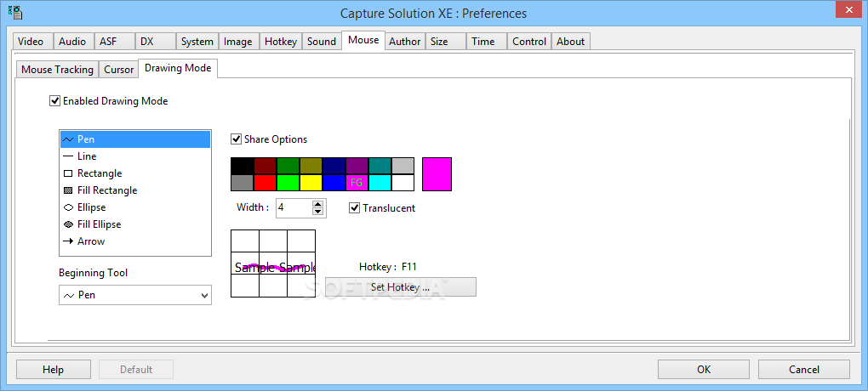The image size is (868, 391).
Task: Switch to the Author tab
Action: (405, 42)
